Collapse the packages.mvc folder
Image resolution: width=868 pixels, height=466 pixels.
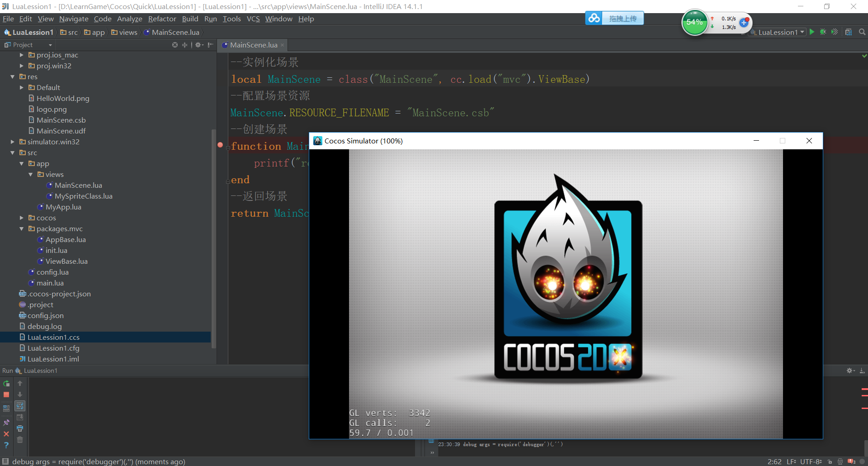[22, 229]
